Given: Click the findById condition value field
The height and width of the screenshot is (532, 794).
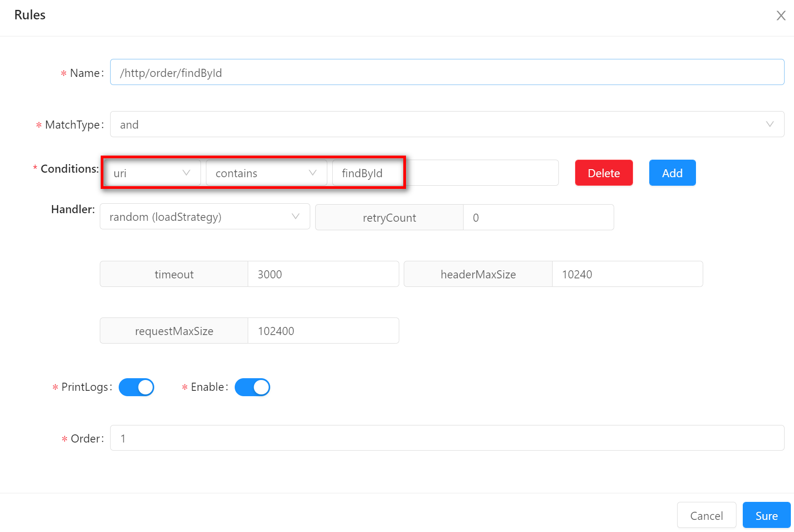Looking at the screenshot, I should (x=445, y=173).
